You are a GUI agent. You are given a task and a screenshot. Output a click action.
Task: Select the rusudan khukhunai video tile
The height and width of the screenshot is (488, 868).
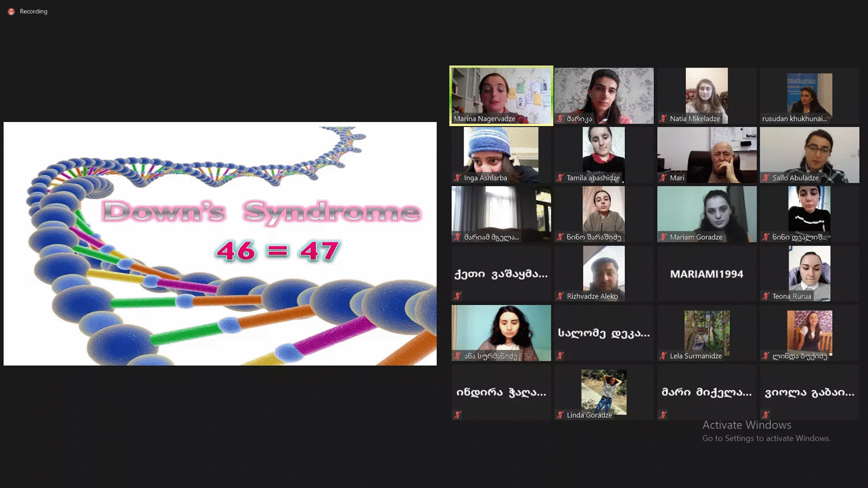pos(809,94)
